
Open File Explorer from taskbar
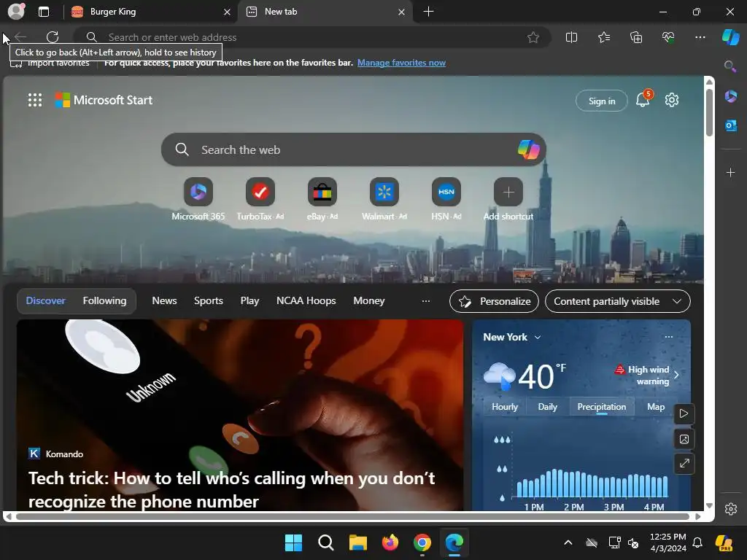coord(357,542)
